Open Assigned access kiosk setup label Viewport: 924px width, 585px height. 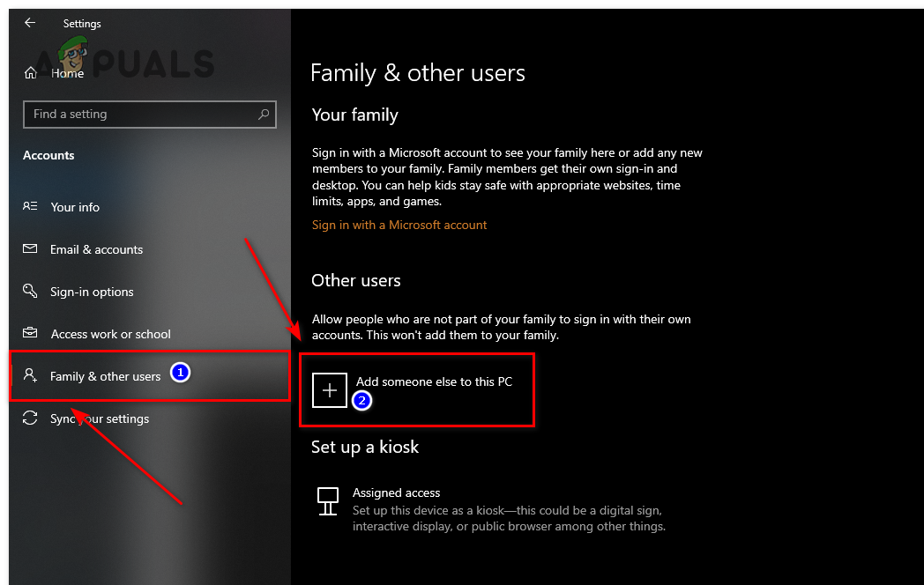[x=396, y=492]
